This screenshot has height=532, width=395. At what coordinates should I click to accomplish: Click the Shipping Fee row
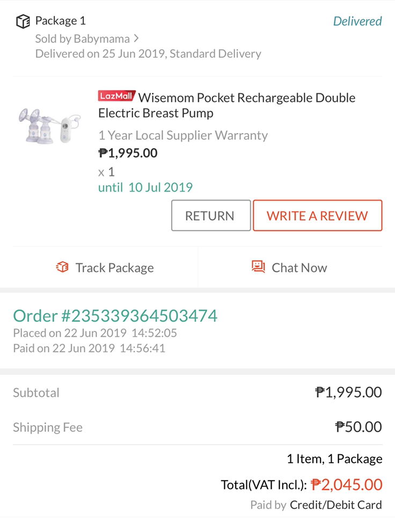point(197,427)
